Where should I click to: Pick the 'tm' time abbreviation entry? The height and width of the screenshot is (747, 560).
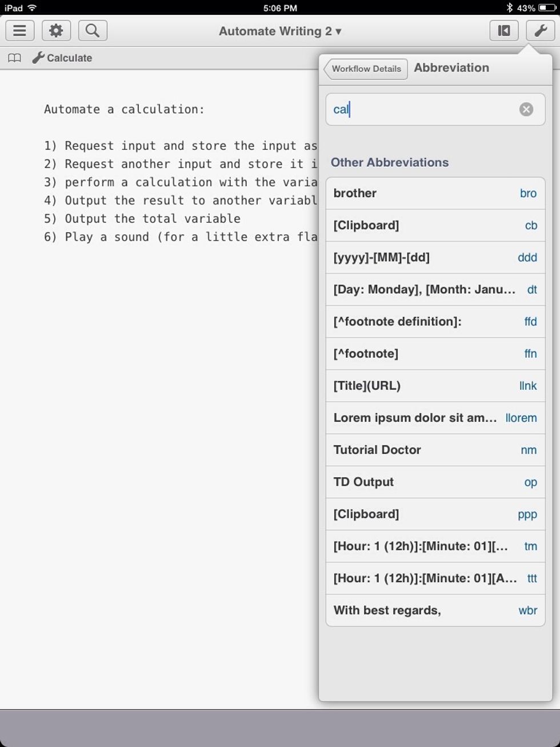[x=436, y=546]
